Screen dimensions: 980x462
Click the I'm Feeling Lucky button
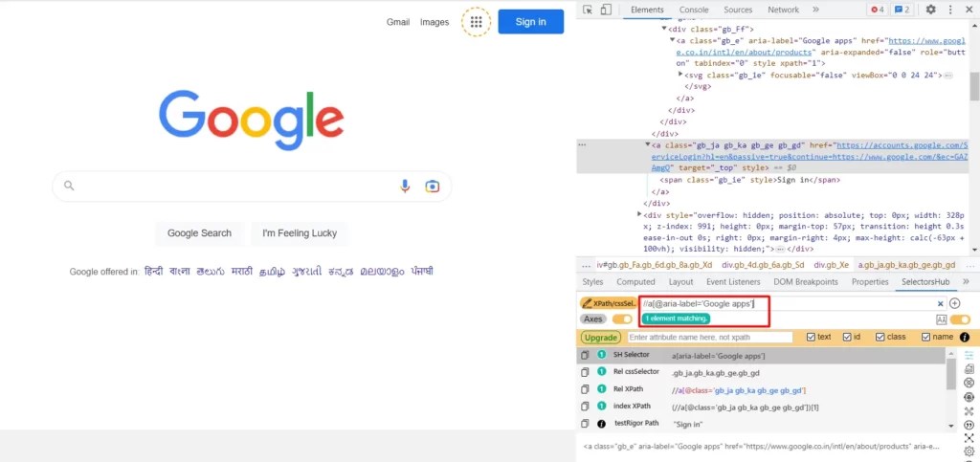(x=300, y=232)
